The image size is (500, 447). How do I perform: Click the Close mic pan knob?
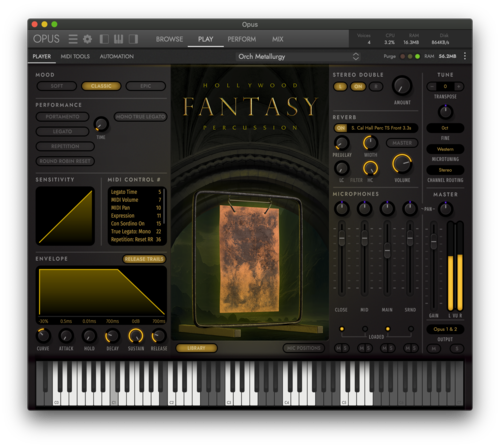click(342, 209)
